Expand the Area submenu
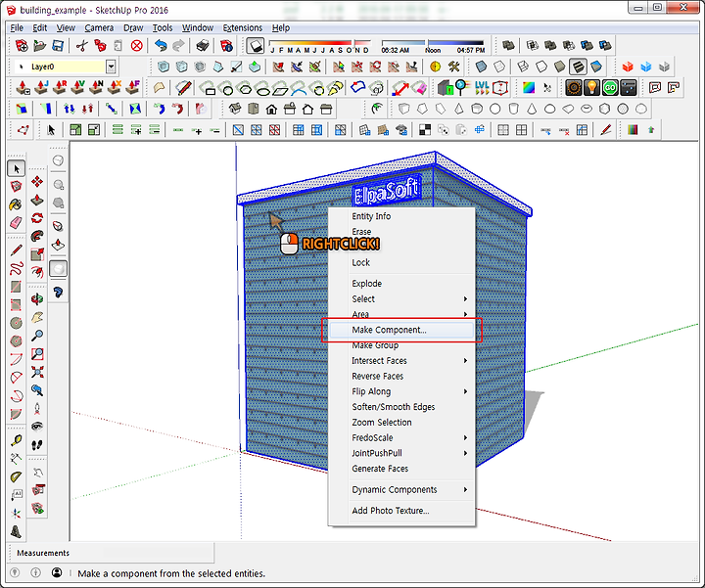 [402, 314]
